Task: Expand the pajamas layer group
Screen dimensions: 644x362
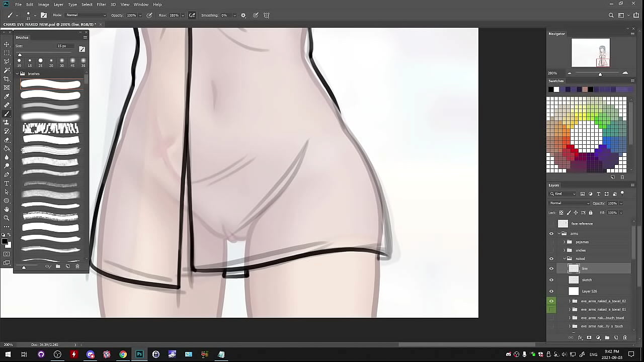Action: tap(565, 242)
